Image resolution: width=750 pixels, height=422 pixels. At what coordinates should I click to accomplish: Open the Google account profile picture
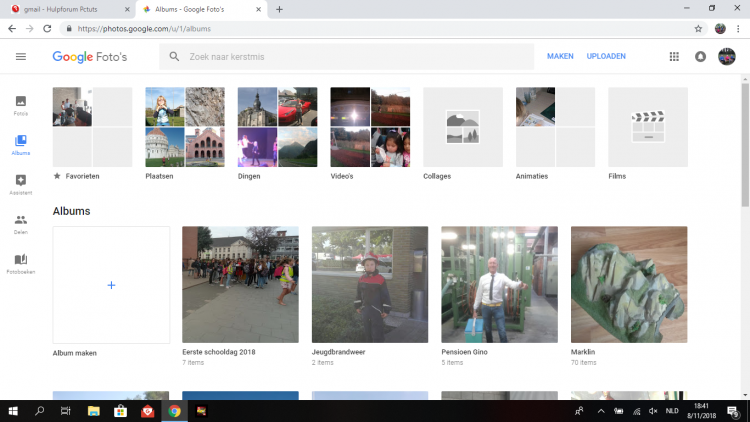(x=727, y=56)
